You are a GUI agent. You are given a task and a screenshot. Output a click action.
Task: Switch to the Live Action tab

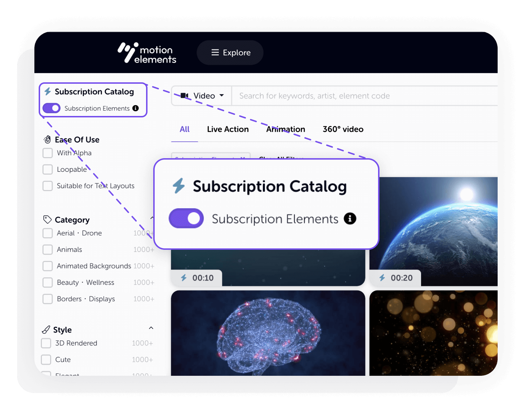pos(227,129)
